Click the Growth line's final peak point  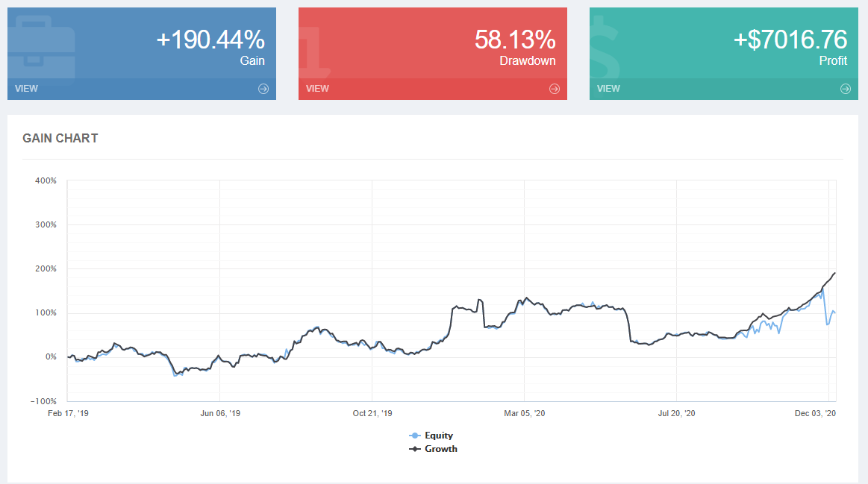pos(834,273)
